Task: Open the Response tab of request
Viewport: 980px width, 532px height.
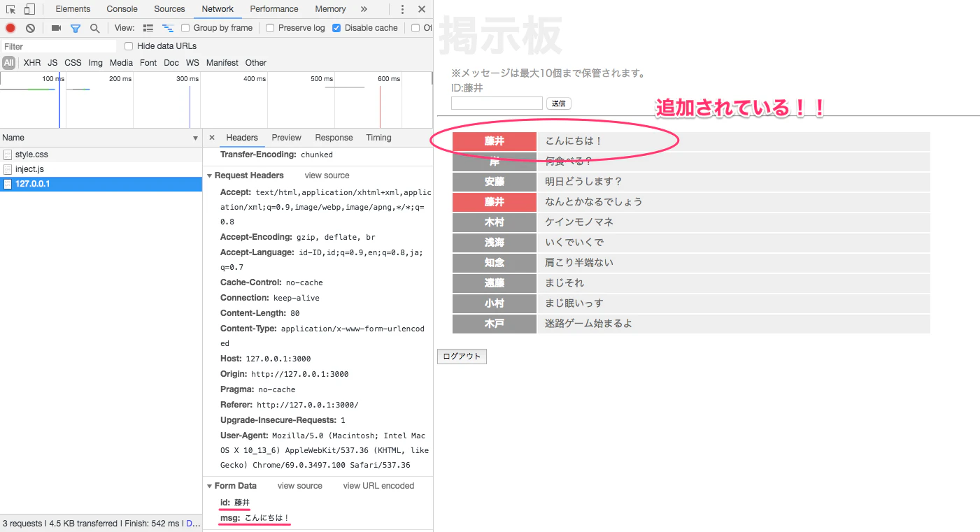Action: pyautogui.click(x=334, y=138)
